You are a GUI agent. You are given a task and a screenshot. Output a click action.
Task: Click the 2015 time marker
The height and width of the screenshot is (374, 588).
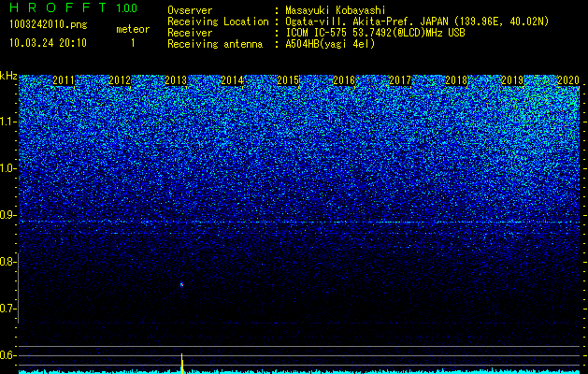(288, 80)
